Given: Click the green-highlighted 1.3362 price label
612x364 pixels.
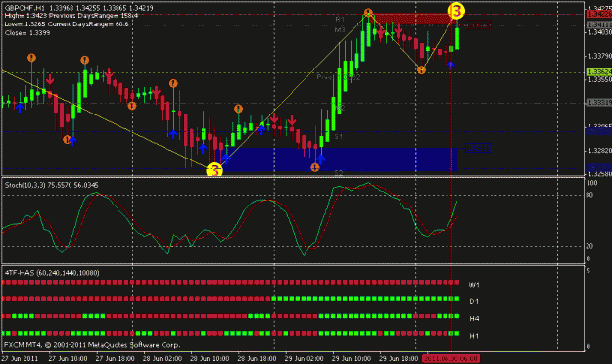Looking at the screenshot, I should click(x=598, y=72).
